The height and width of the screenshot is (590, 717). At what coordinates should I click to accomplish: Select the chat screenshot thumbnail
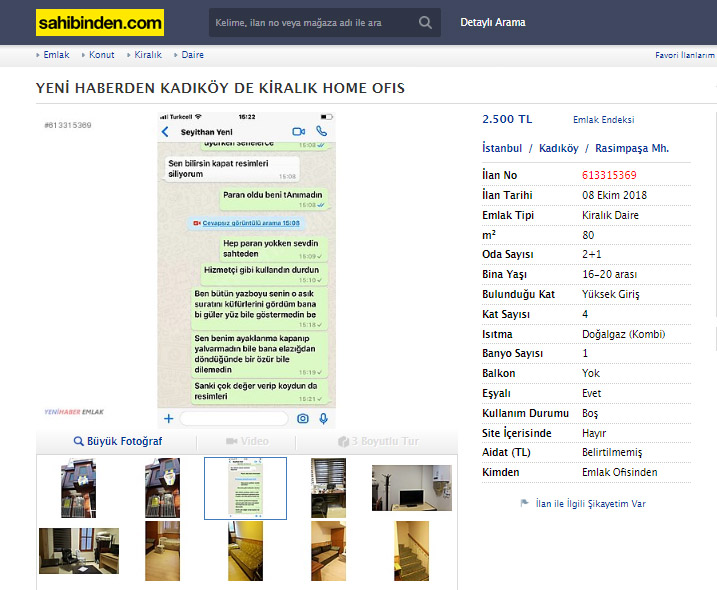[245, 488]
